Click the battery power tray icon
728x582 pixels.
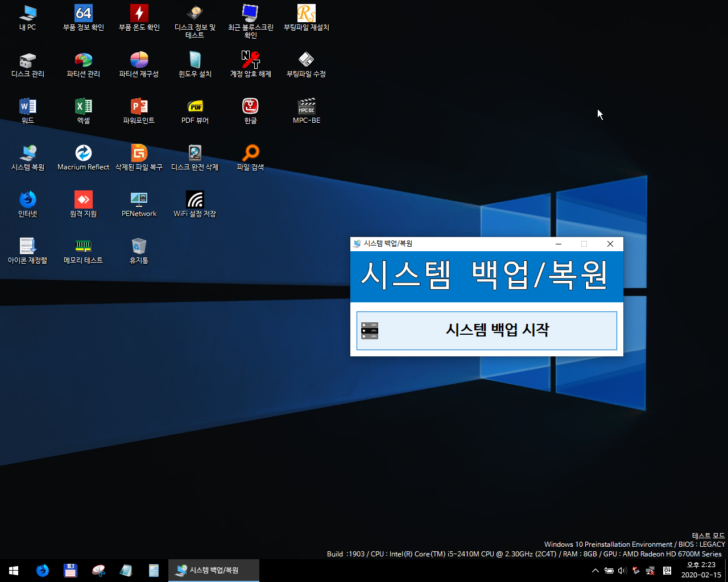point(609,571)
